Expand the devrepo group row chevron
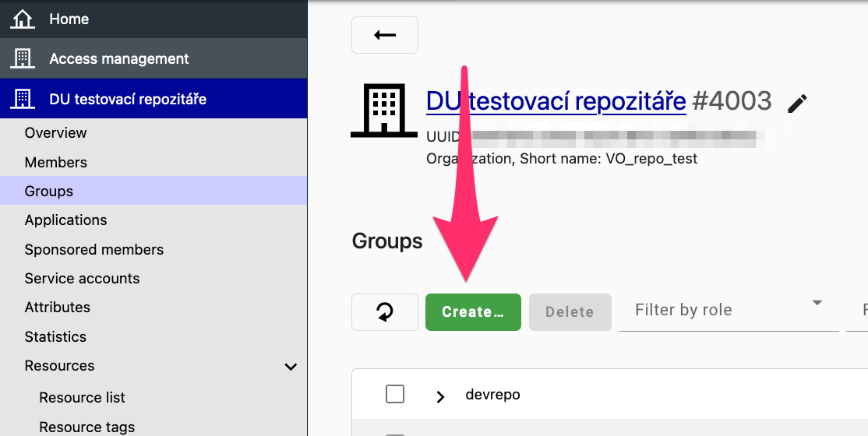The height and width of the screenshot is (436, 868). (x=440, y=396)
